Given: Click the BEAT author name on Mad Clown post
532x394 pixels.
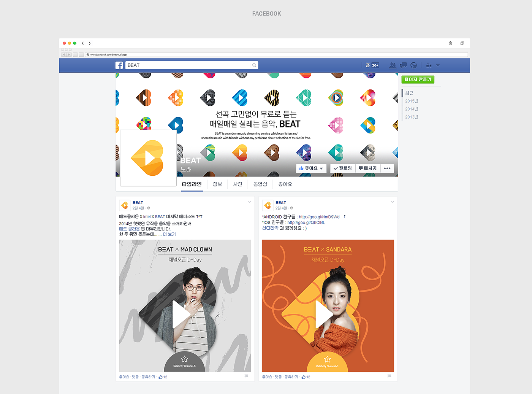Looking at the screenshot, I should click(138, 203).
